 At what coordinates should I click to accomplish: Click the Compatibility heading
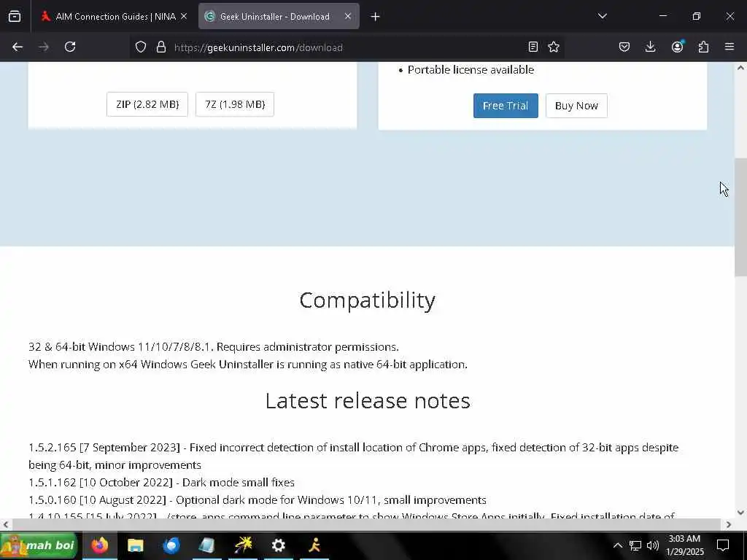[368, 300]
